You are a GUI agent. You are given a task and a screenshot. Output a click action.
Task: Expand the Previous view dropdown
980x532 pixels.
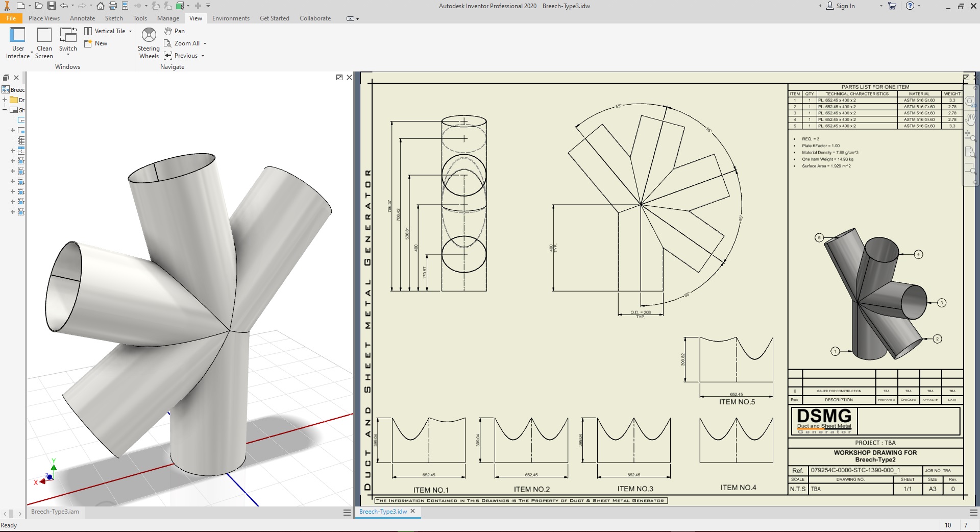[203, 56]
